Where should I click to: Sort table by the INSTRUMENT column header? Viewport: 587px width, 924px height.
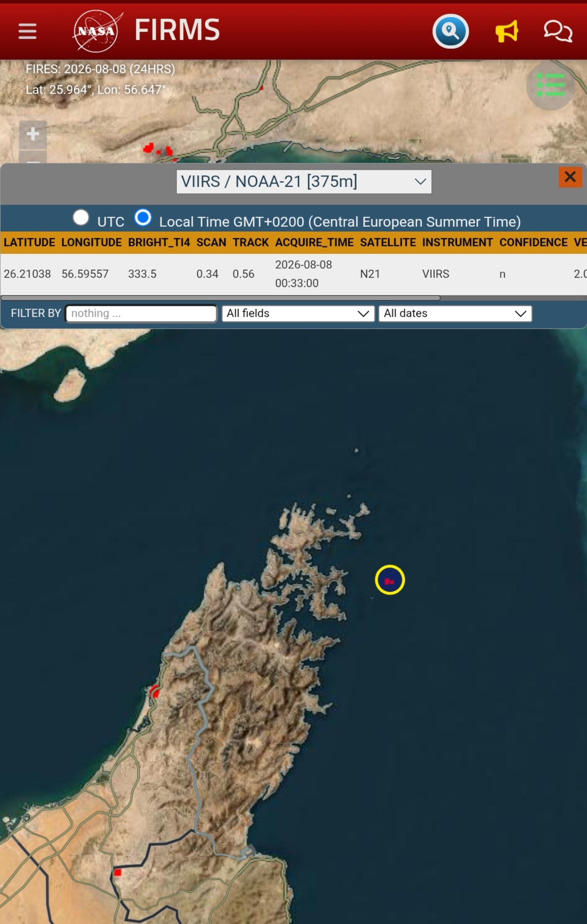(x=458, y=242)
